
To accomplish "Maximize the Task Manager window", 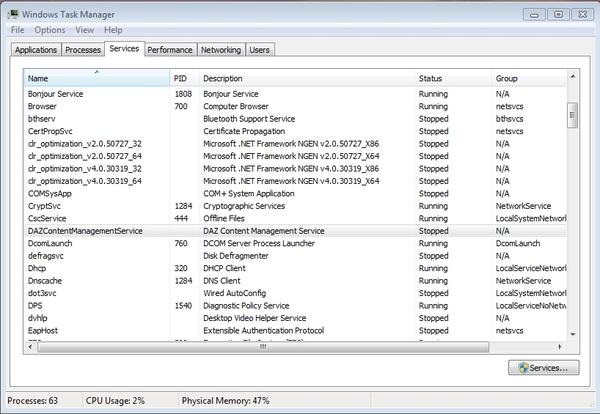I will coord(559,15).
